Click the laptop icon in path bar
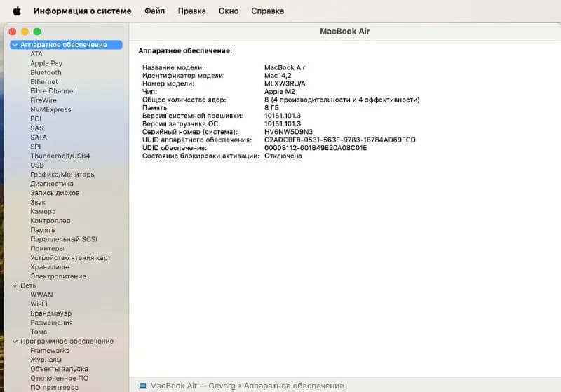561x392 pixels. (x=143, y=386)
